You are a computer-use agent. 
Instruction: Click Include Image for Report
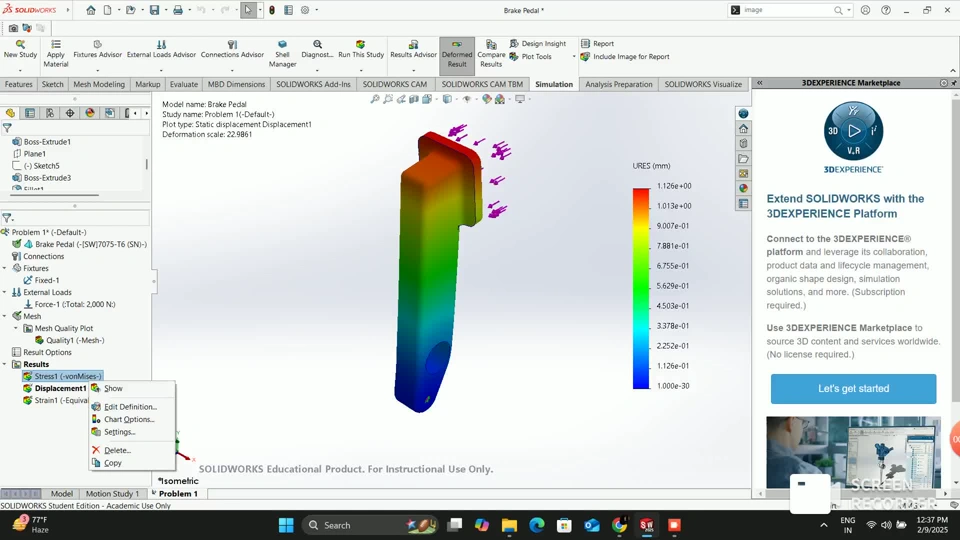click(x=624, y=56)
